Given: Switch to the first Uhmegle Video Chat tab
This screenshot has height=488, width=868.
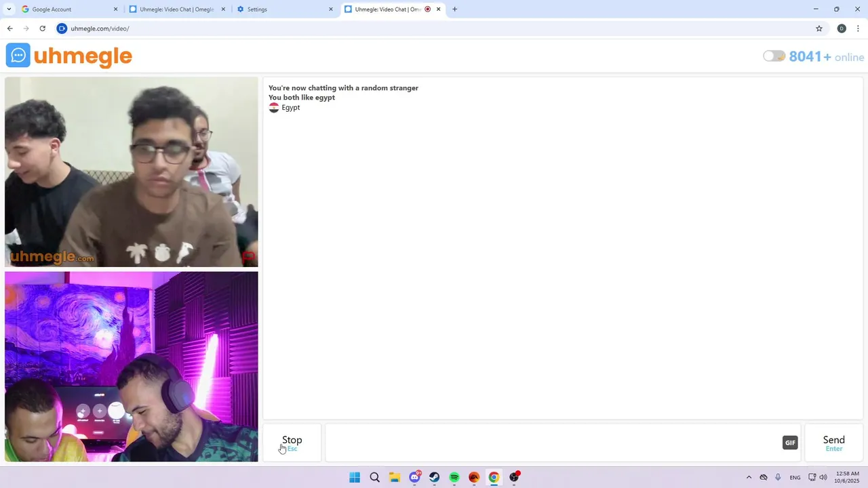Looking at the screenshot, I should coord(176,9).
